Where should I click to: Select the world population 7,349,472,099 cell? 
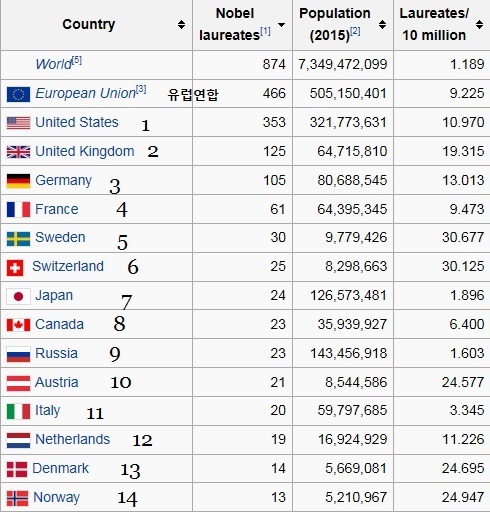[x=343, y=65]
